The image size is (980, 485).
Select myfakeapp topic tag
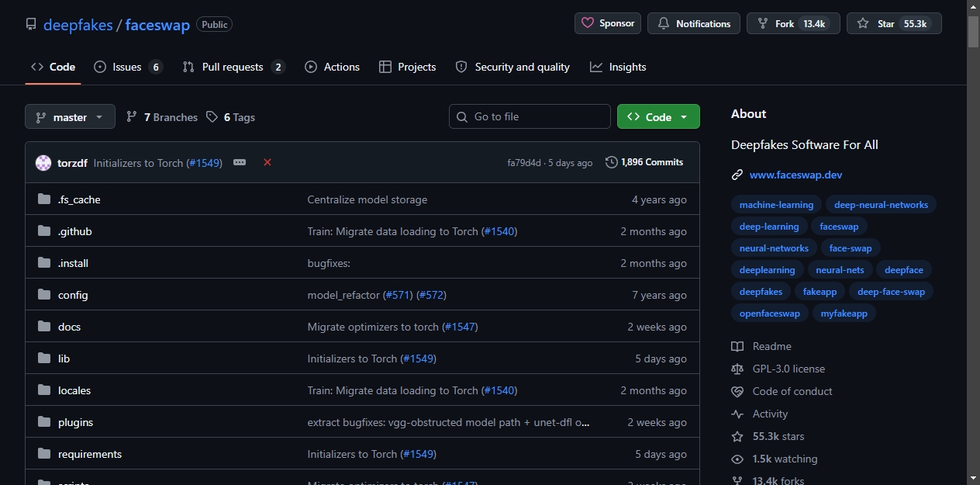844,314
